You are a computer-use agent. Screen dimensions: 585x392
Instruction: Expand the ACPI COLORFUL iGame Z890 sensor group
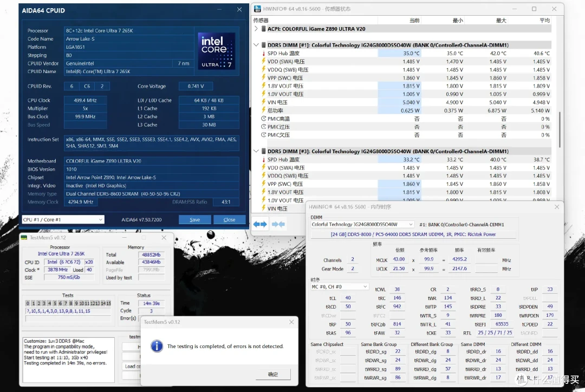(256, 29)
